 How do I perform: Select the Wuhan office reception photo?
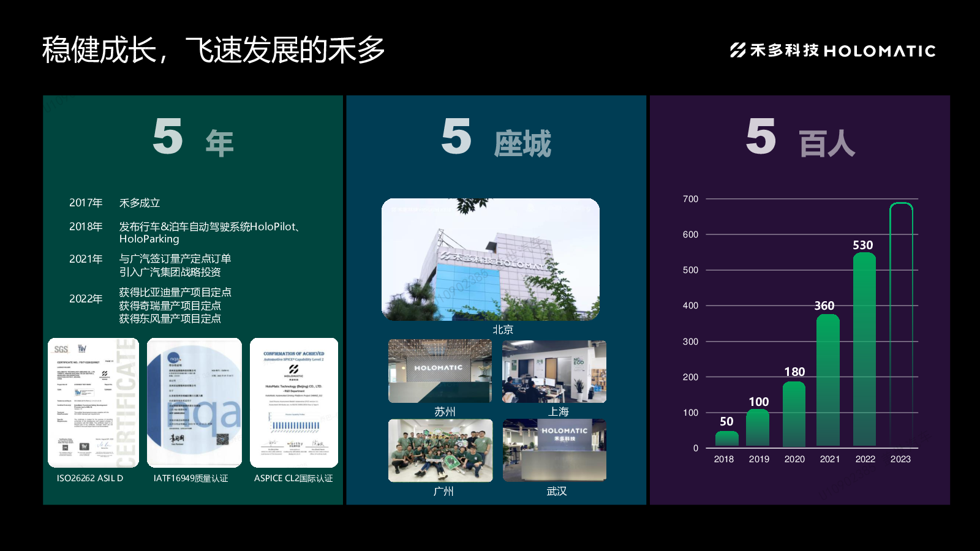click(x=554, y=451)
